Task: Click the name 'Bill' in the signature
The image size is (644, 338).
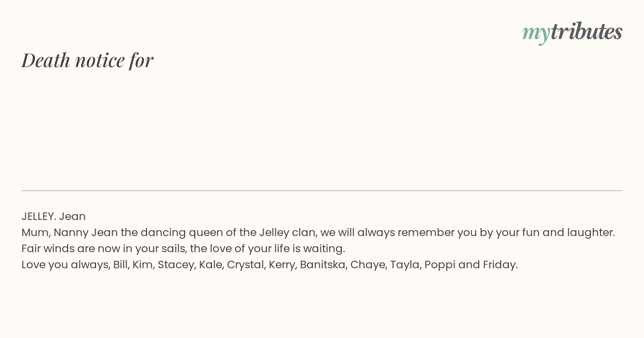Action: 120,264
